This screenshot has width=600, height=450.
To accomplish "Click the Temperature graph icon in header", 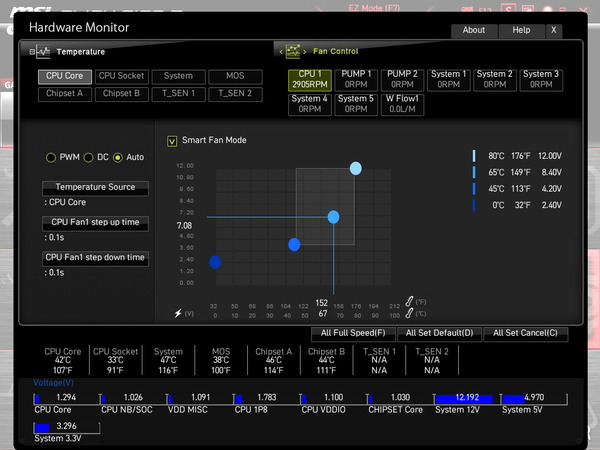I will click(x=43, y=52).
